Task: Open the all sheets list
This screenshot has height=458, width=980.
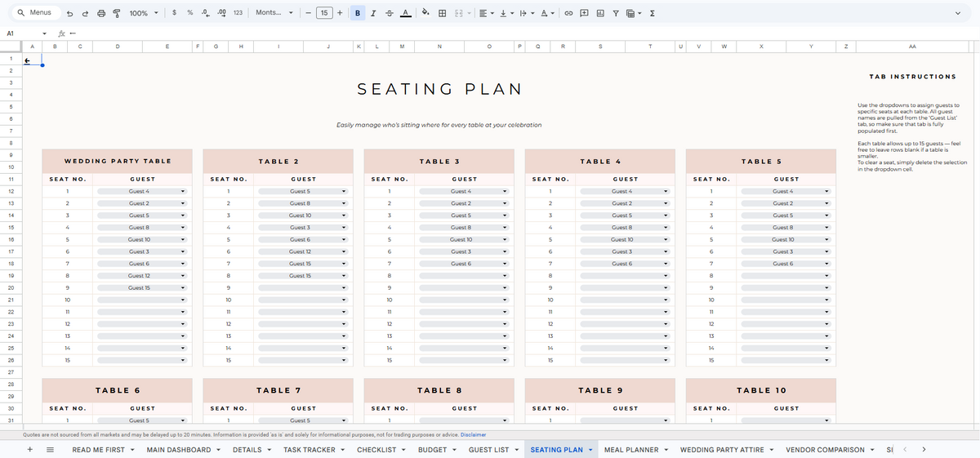Action: (x=50, y=450)
